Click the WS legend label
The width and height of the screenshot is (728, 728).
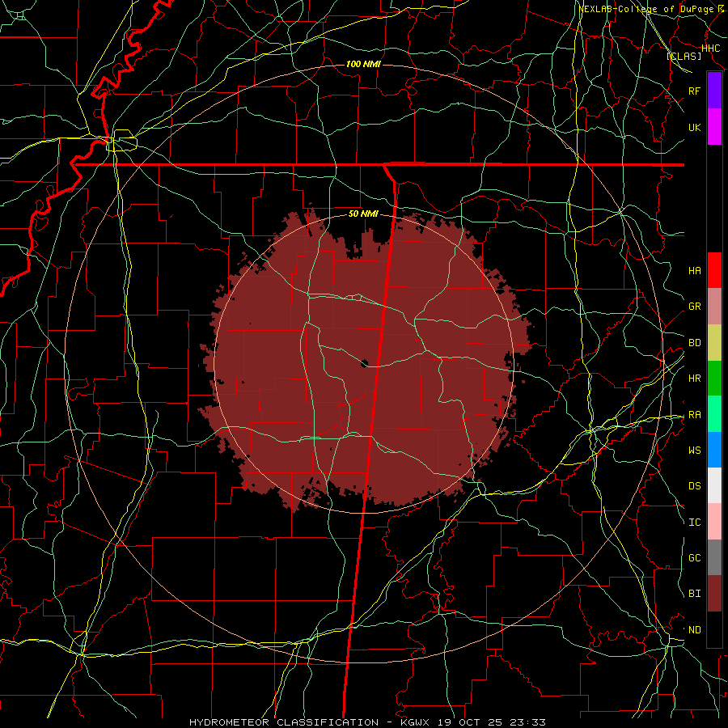coord(695,450)
